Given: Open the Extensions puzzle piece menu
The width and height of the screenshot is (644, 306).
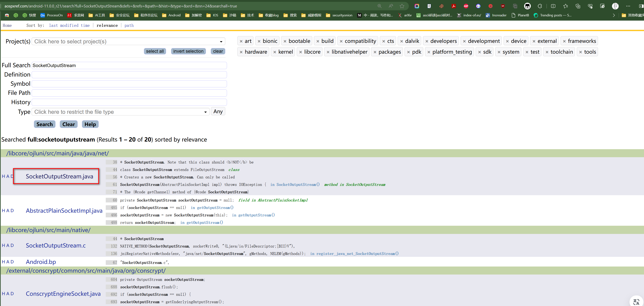Looking at the screenshot, I should (x=540, y=6).
